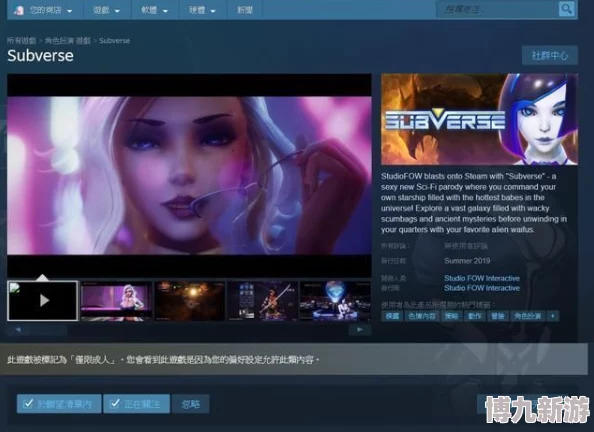Play the trailer video thumbnail
The height and width of the screenshot is (432, 594).
[x=42, y=301]
